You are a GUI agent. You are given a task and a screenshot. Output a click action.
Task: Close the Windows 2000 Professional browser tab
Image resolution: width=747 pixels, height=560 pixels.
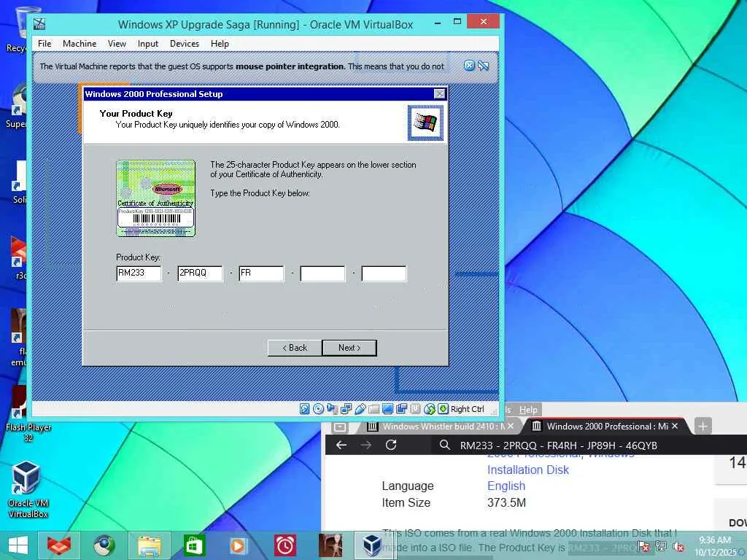(x=675, y=426)
